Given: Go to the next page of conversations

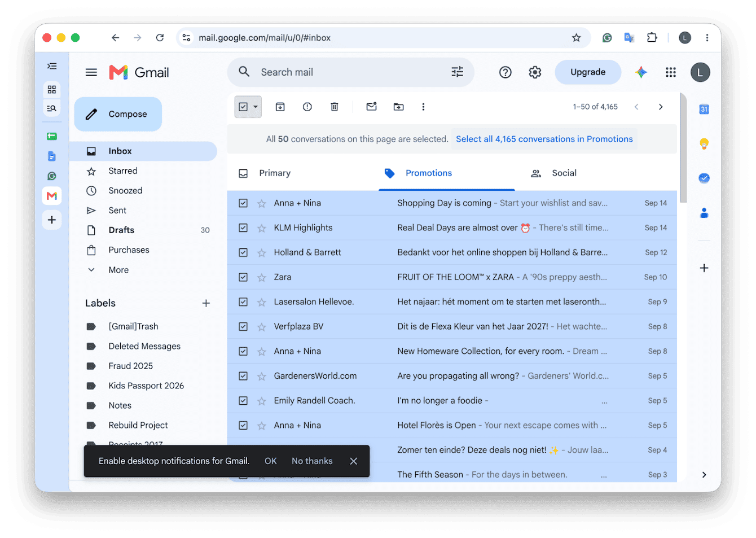Looking at the screenshot, I should 661,107.
